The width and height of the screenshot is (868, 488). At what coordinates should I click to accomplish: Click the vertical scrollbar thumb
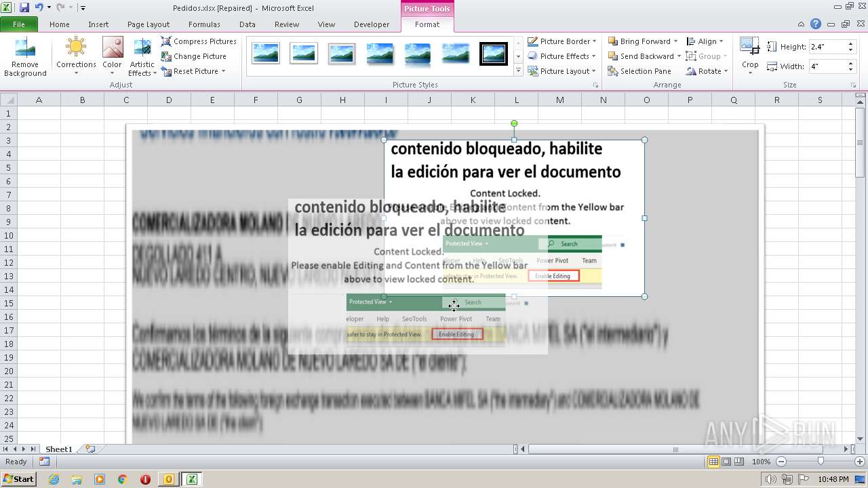point(861,142)
